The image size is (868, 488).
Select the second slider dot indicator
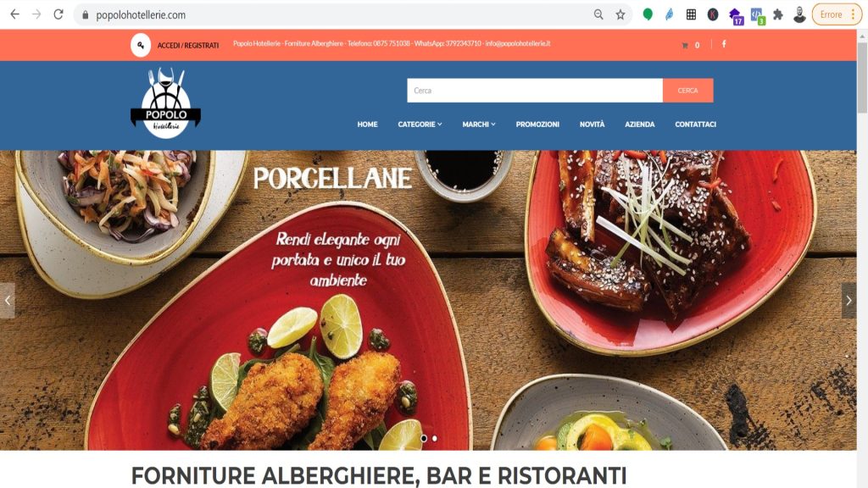[x=435, y=438]
